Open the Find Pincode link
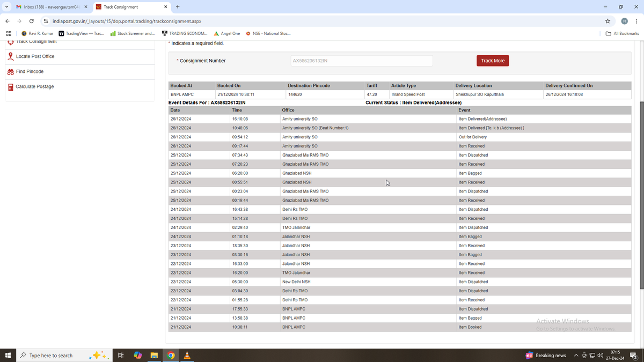Viewport: 644px width, 362px height. click(30, 71)
